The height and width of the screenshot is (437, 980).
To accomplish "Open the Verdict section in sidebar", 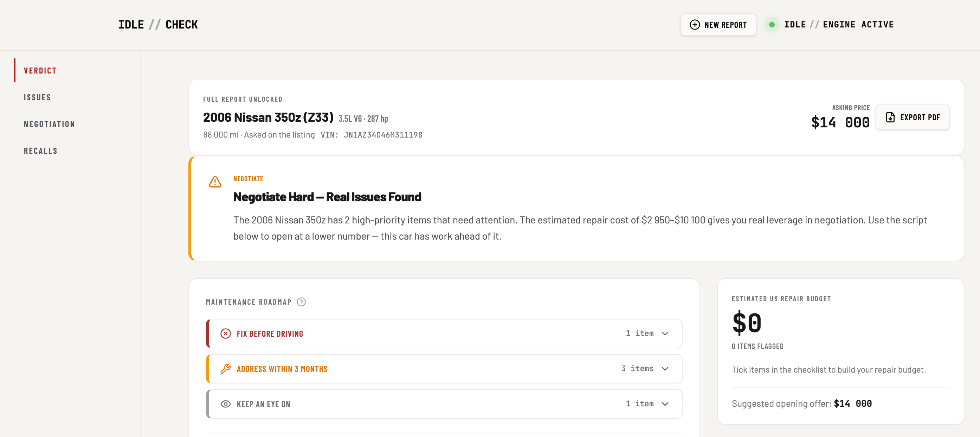I will pos(40,70).
